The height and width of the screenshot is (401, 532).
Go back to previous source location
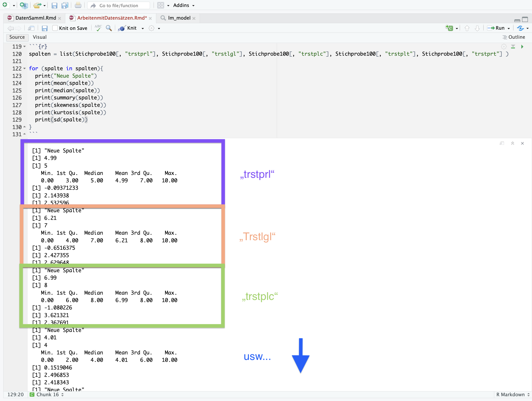[x=10, y=28]
